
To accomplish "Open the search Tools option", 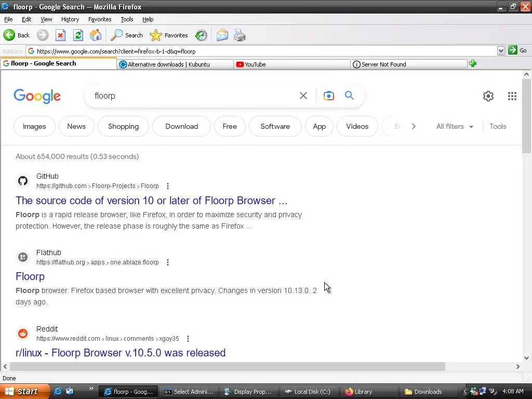I will pyautogui.click(x=498, y=126).
